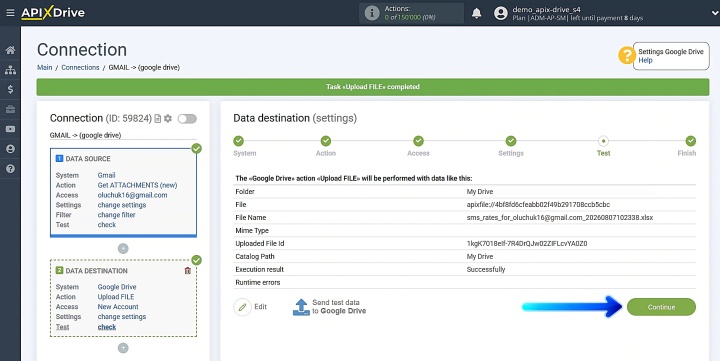Go to Action step
This screenshot has height=361, width=720.
(326, 141)
